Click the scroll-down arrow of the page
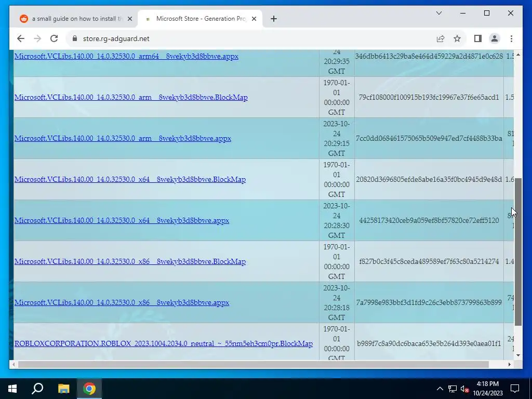Viewport: 532px width, 399px height. point(518,355)
